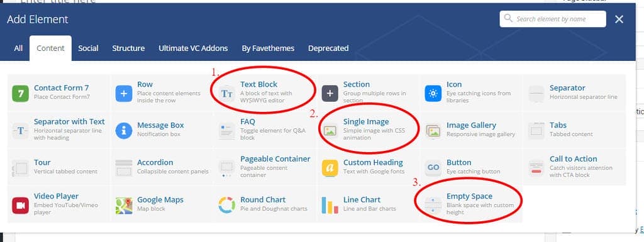Open the Image Gallery element
644x242 pixels.
tap(471, 131)
